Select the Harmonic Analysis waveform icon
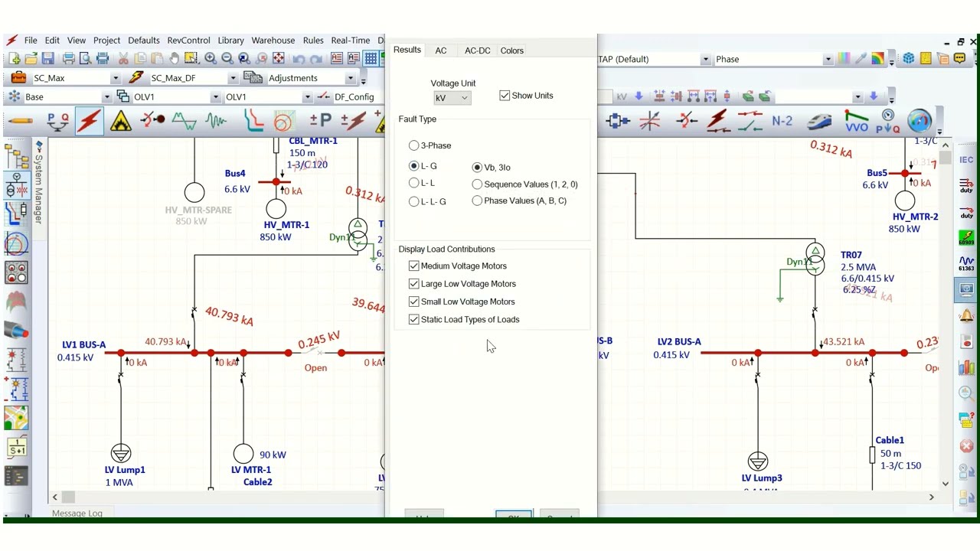The image size is (980, 551). [x=184, y=120]
